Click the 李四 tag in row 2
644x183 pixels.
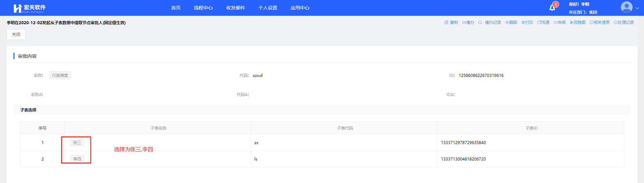click(x=77, y=159)
